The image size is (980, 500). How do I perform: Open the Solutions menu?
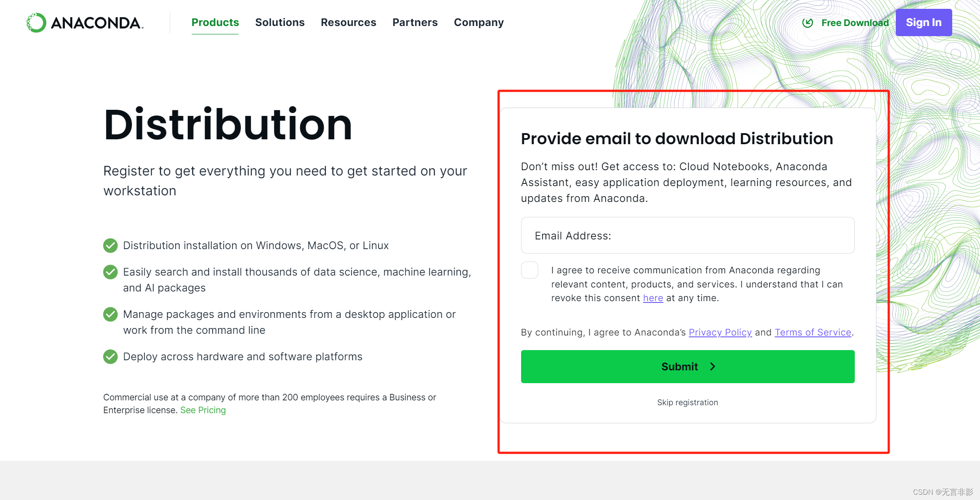click(x=279, y=22)
